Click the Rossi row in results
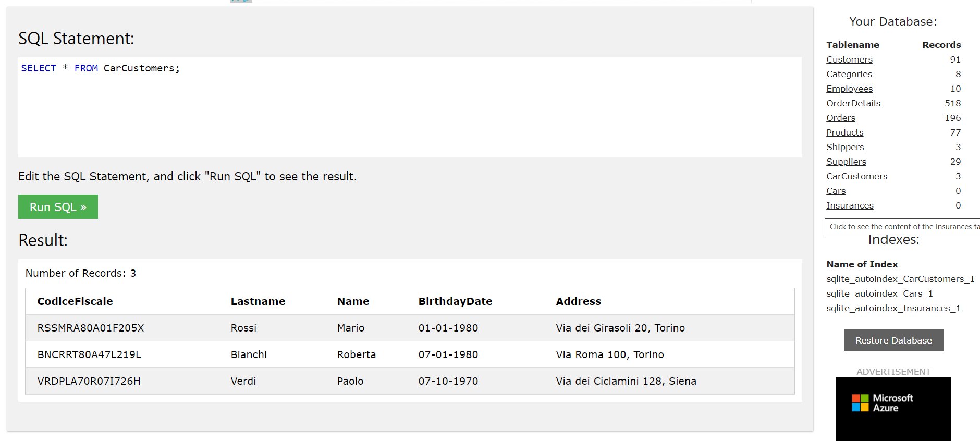 click(410, 328)
